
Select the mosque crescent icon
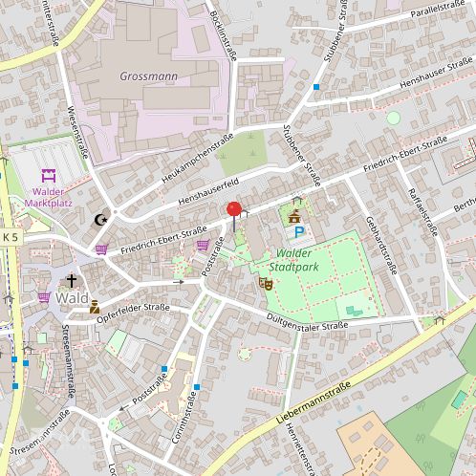coord(100,220)
